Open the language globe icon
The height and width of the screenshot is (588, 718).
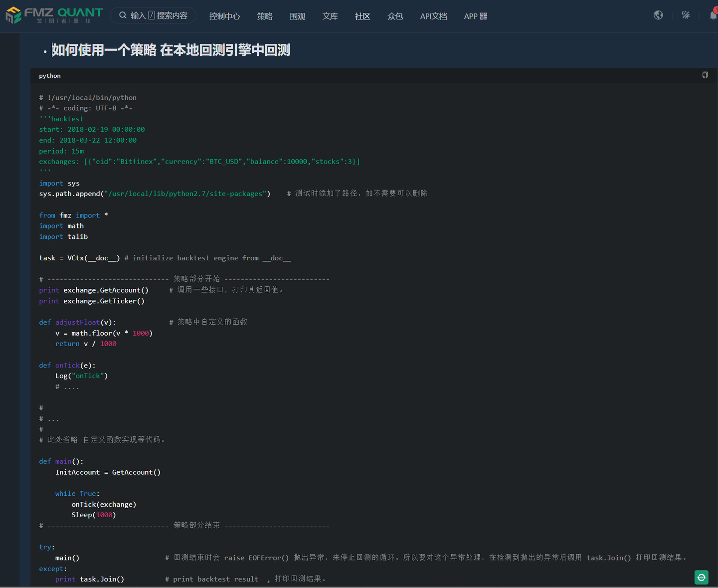tap(658, 15)
